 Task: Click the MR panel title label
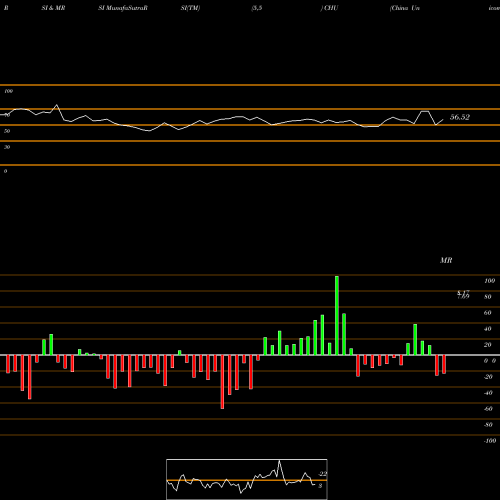[446, 260]
